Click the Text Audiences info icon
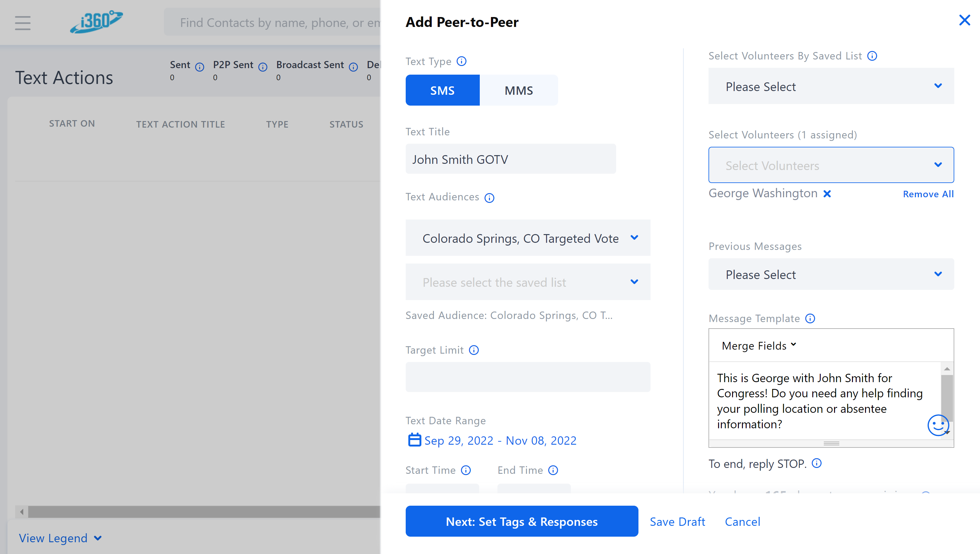980x554 pixels. [489, 198]
